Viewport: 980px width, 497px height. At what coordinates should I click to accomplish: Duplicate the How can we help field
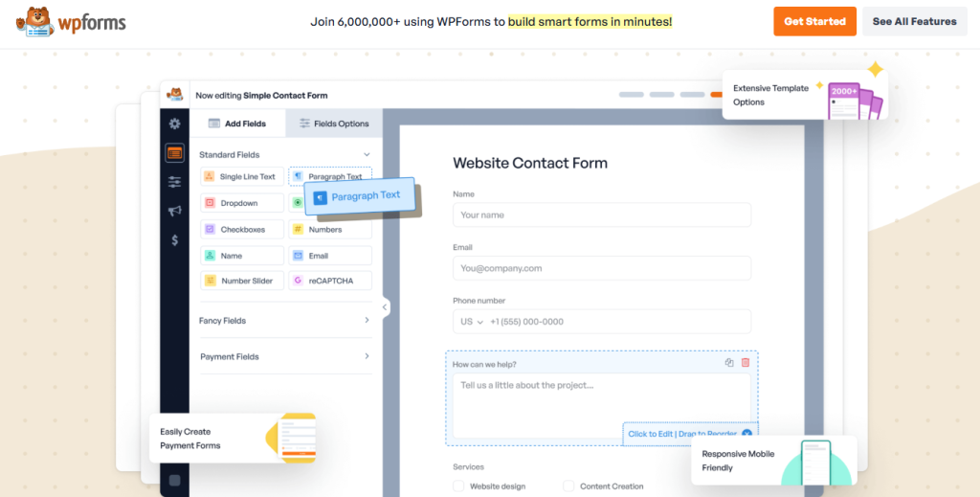tap(728, 363)
